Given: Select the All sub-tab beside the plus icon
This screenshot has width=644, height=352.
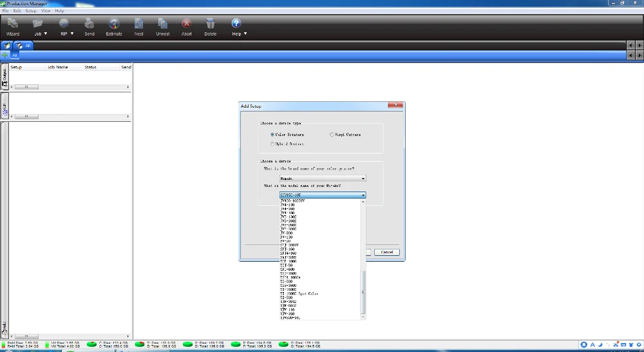Looking at the screenshot, I should pos(14,55).
